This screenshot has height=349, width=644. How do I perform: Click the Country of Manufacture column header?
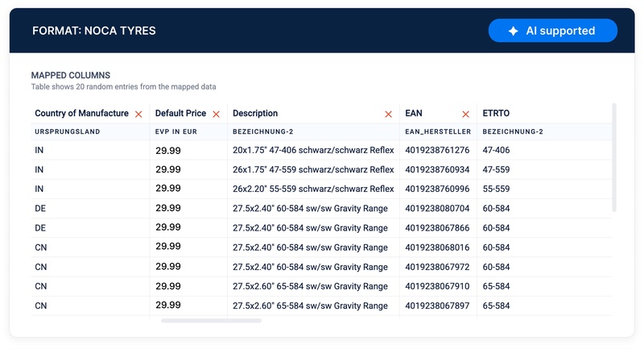point(81,114)
